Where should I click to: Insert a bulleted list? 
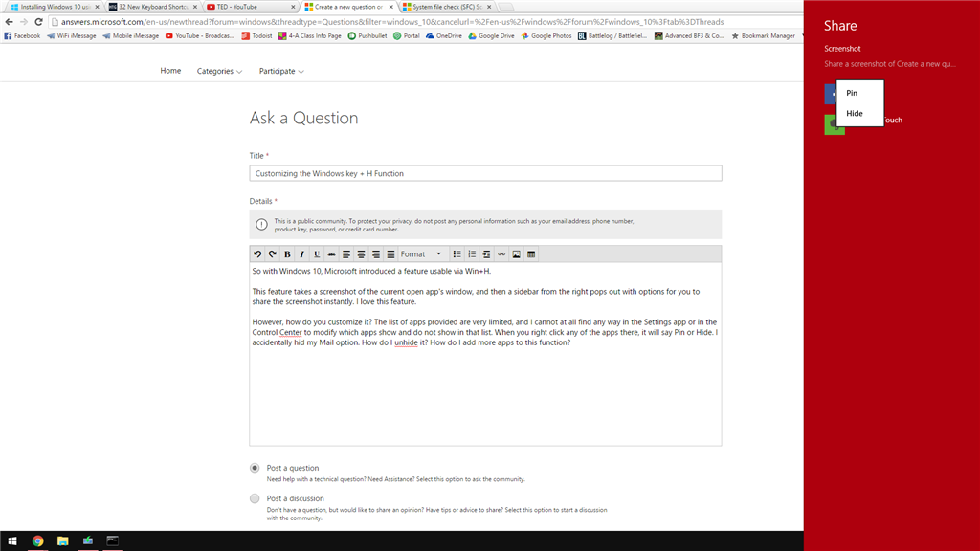457,254
